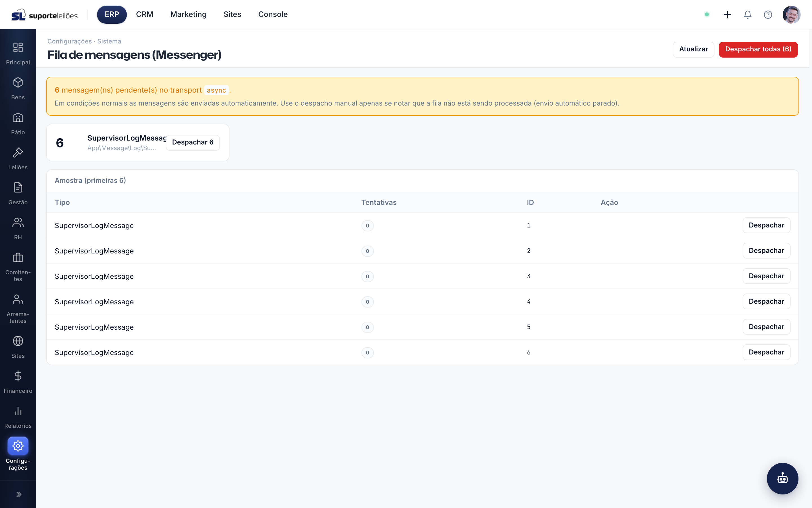This screenshot has height=508, width=812.
Task: Expand the sidebar with double chevron
Action: 19,494
